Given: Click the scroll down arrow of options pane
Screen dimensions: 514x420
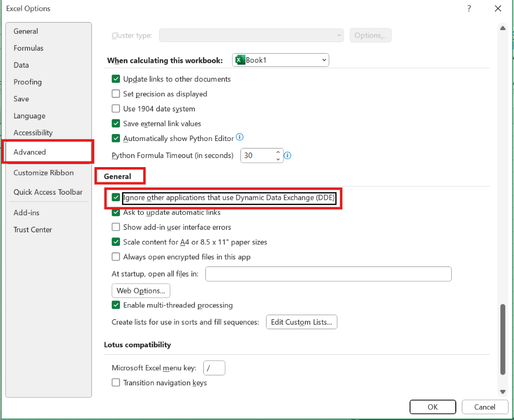Looking at the screenshot, I should [x=503, y=391].
